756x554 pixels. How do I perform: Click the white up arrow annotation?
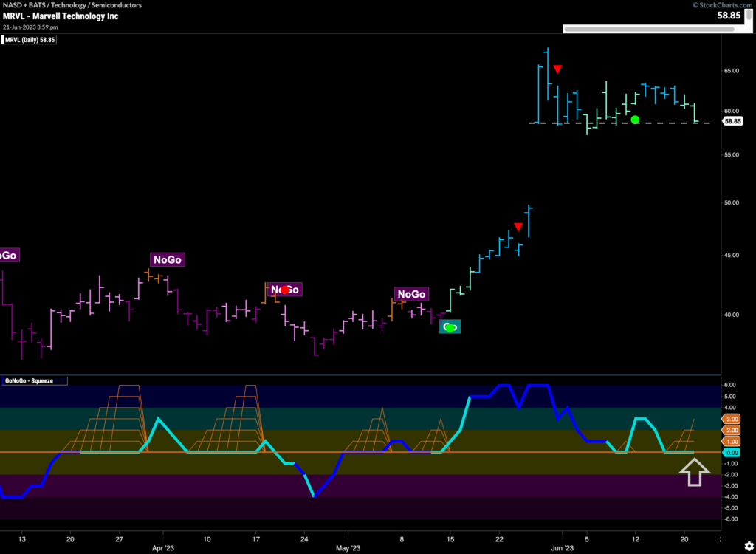pos(694,472)
